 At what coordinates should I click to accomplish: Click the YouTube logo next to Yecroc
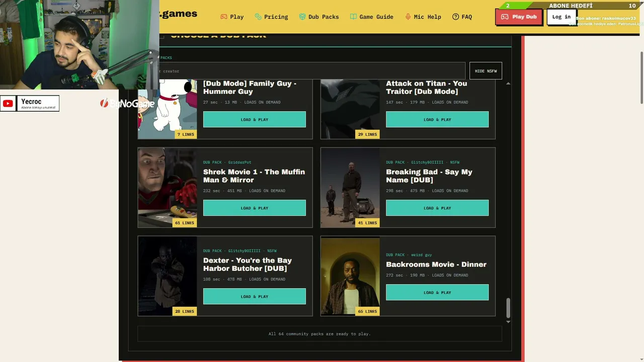point(8,104)
